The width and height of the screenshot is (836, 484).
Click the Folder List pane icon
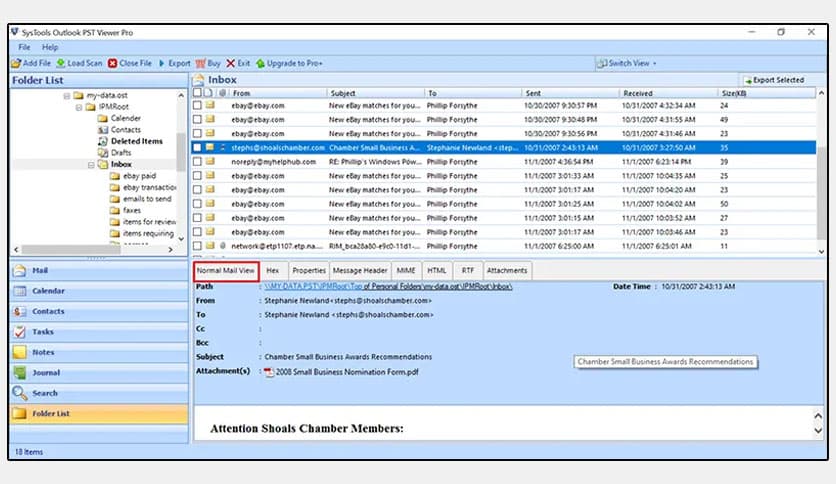click(x=20, y=414)
